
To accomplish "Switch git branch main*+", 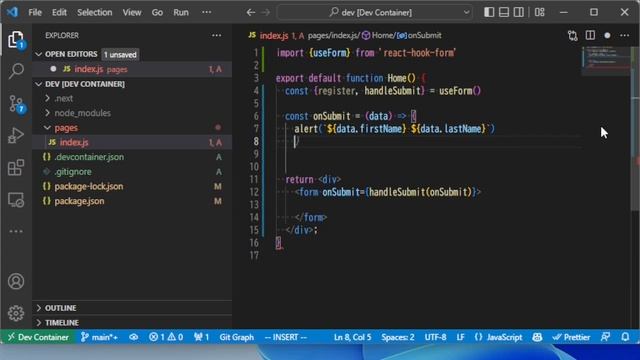I will [x=99, y=337].
